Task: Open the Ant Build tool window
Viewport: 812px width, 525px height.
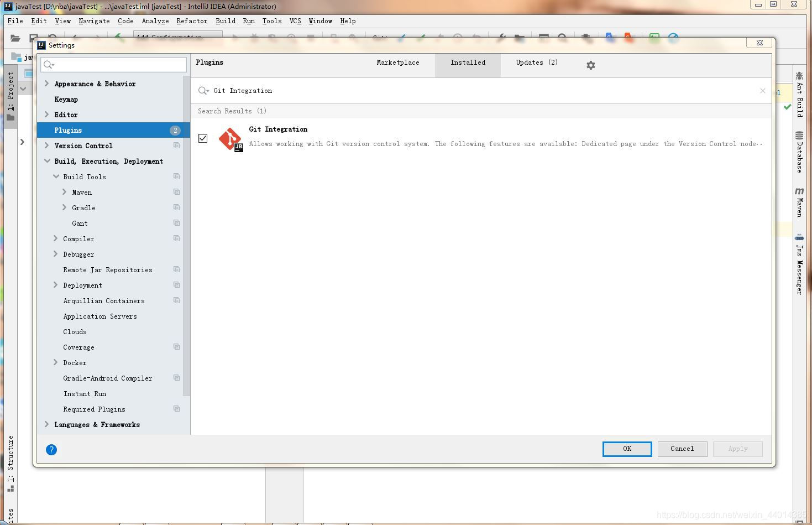Action: click(x=799, y=95)
